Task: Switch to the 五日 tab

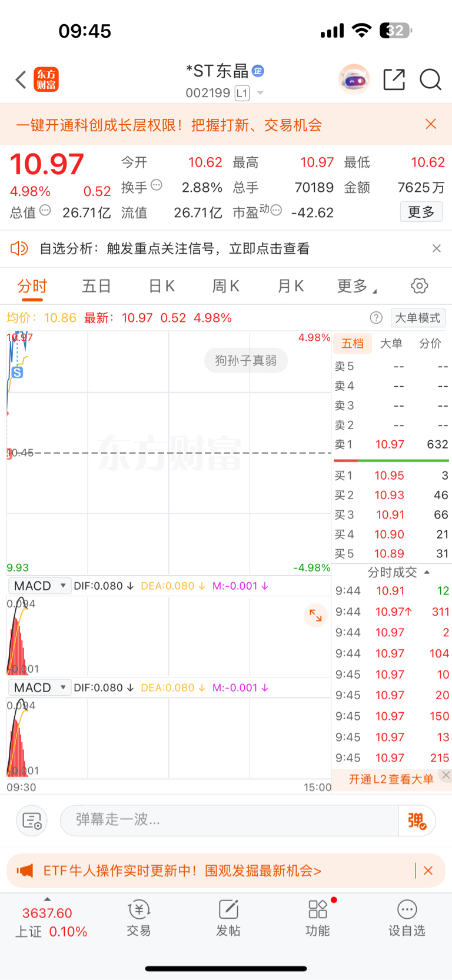Action: (x=97, y=287)
